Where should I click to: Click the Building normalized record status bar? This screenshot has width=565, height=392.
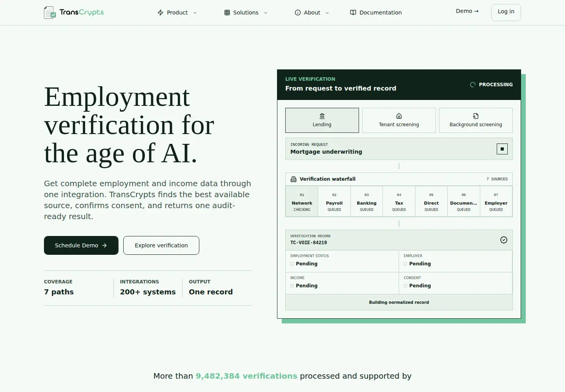(399, 302)
